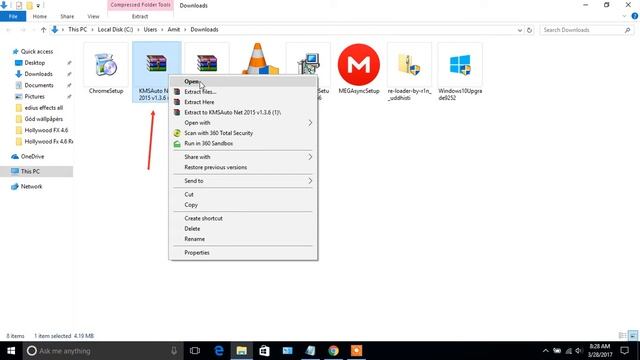Open Quick access in sidebar
This screenshot has height=360, width=640.
tap(36, 51)
